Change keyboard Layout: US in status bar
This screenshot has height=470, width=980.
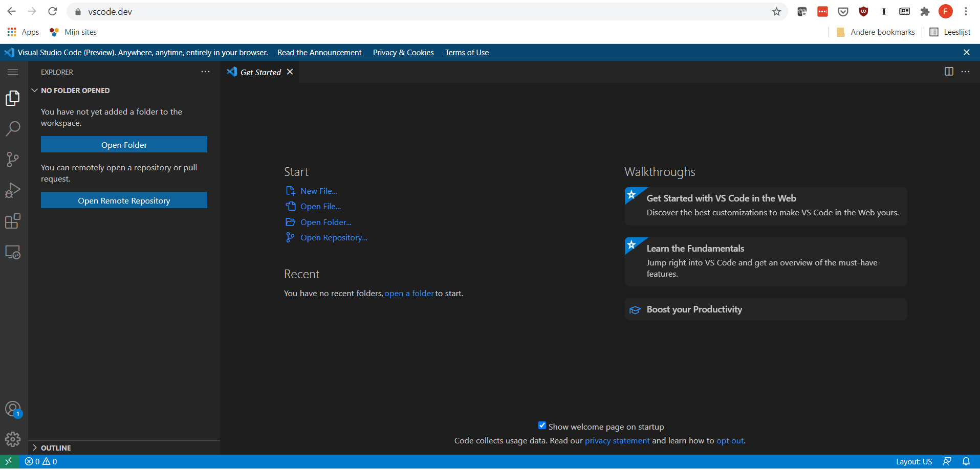914,461
